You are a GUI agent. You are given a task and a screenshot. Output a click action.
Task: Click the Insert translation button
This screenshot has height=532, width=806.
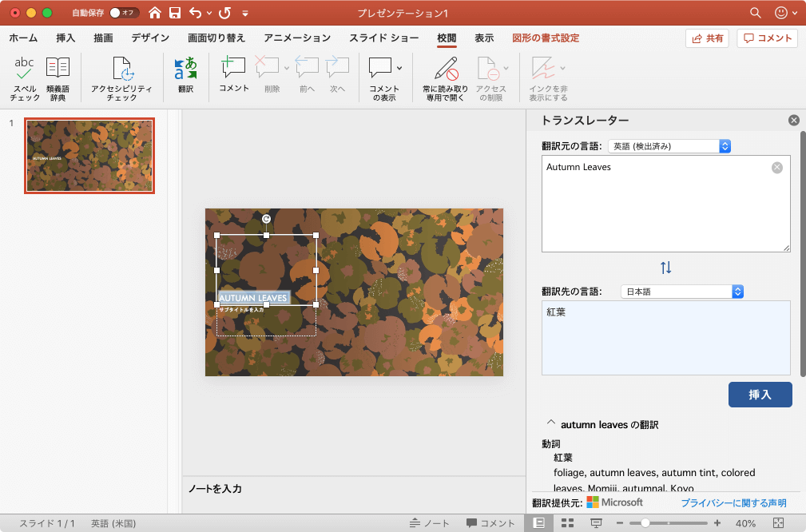click(x=760, y=395)
